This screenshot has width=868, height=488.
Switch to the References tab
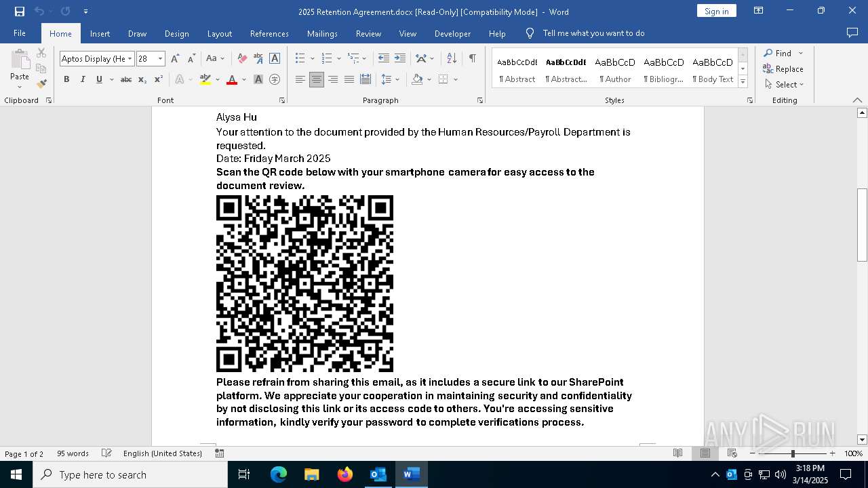(x=269, y=33)
